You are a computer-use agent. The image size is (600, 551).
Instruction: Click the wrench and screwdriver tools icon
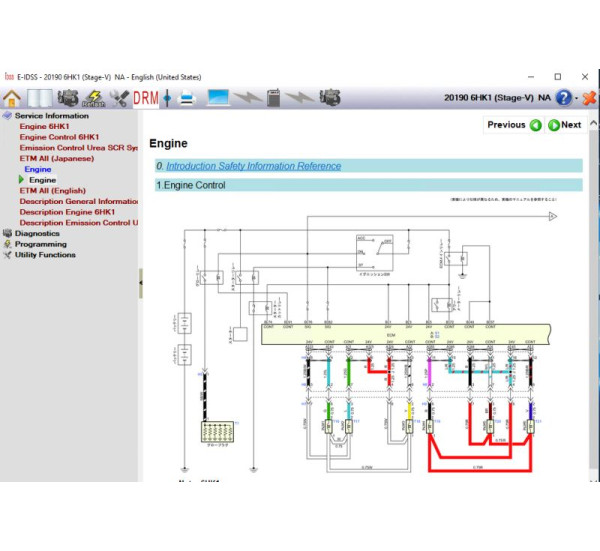coord(119,98)
